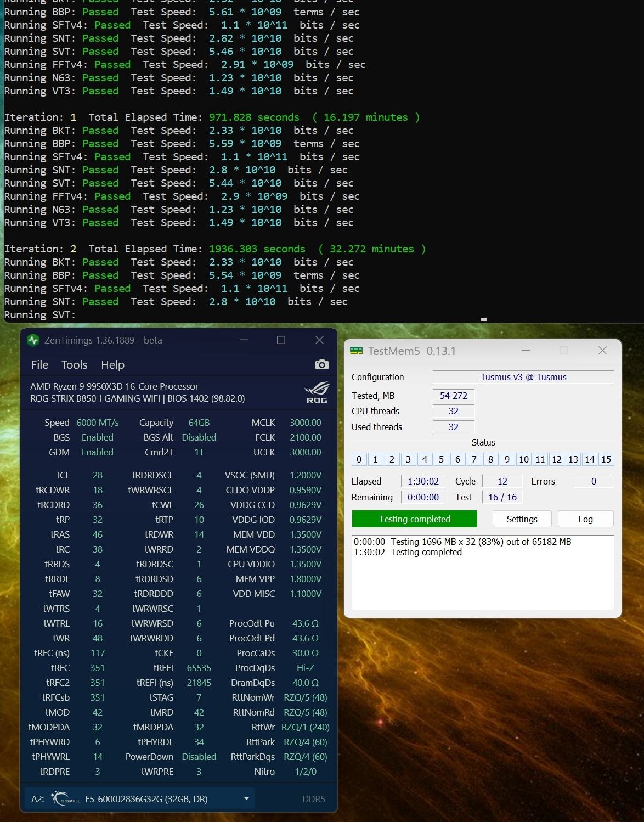Screen dimensions: 644x822
Task: Open the Help menu in ZenTimings
Action: [x=112, y=365]
